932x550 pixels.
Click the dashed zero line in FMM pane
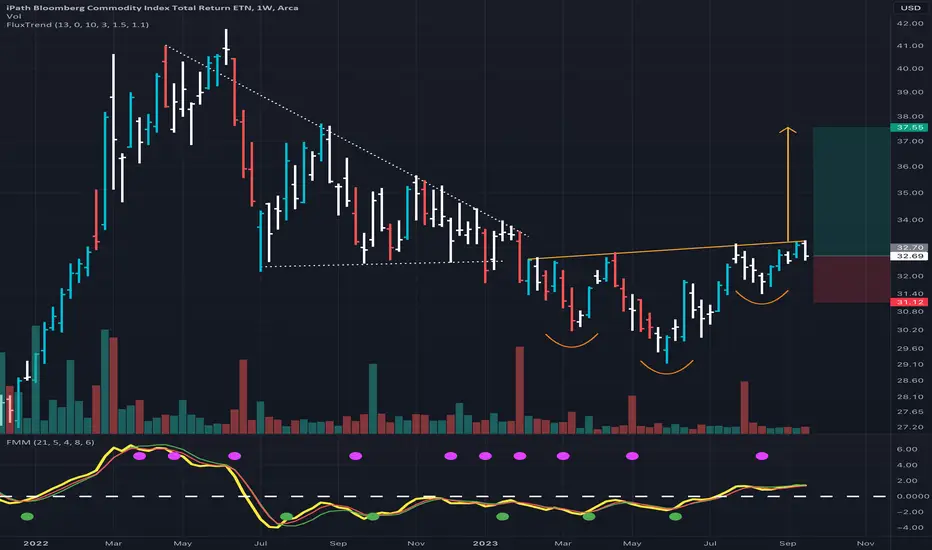[x=443, y=496]
